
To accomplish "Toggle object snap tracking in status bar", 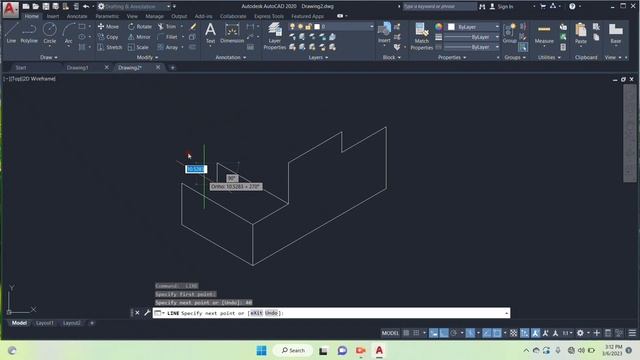I will point(487,333).
